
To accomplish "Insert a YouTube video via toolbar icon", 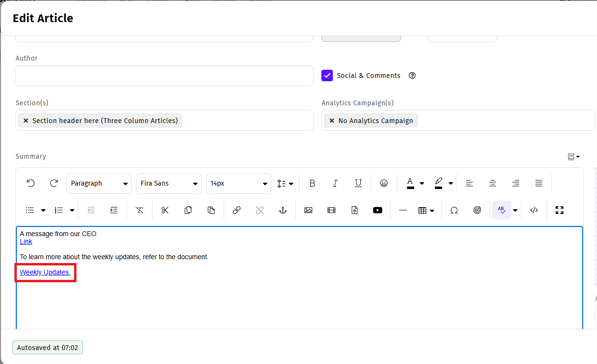I will click(378, 210).
